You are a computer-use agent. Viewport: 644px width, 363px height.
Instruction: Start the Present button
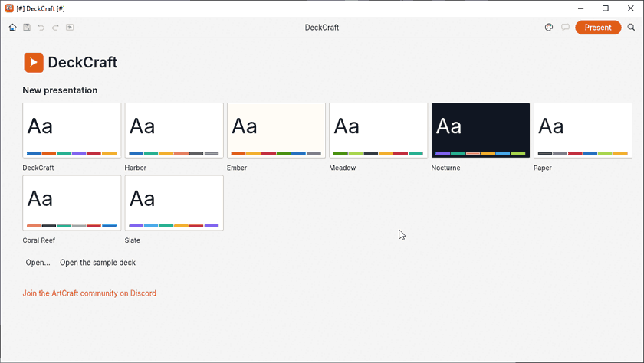[x=598, y=28]
